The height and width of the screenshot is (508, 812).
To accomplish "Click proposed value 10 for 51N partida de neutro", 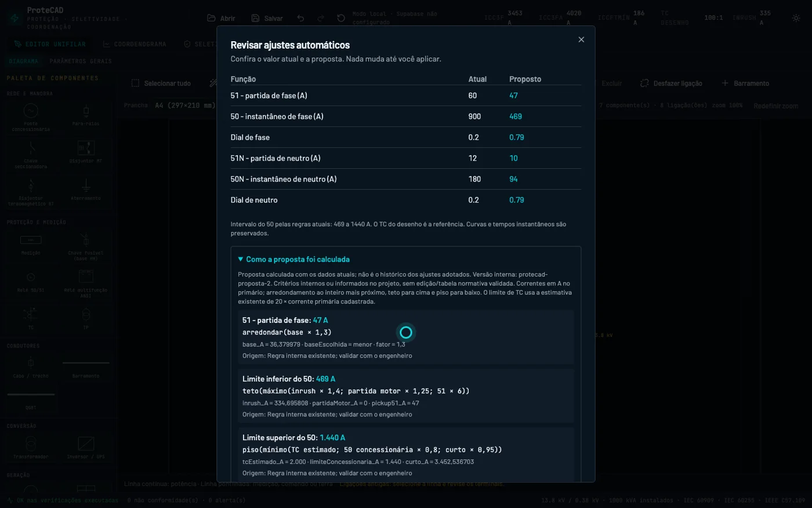I will (x=513, y=158).
